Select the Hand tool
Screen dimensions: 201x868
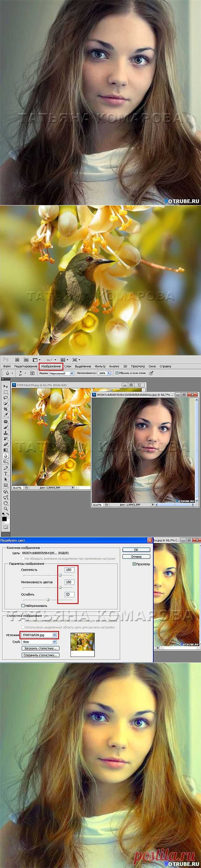point(6,503)
